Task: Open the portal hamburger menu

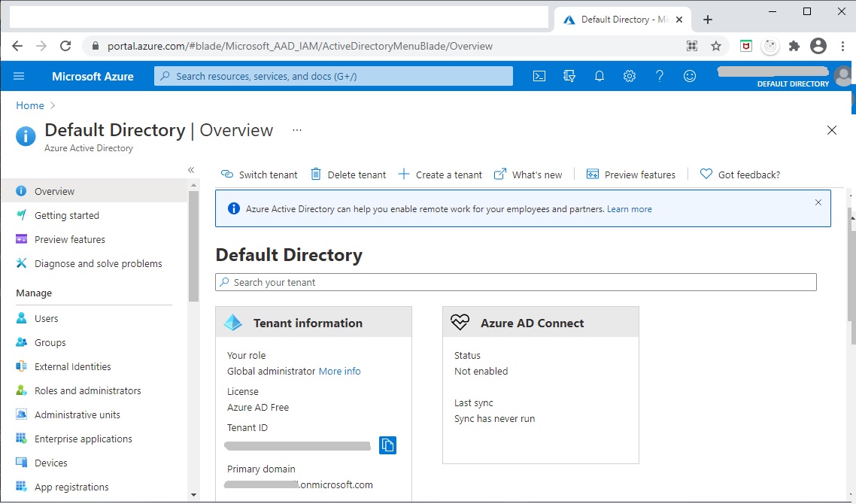Action: click(19, 76)
